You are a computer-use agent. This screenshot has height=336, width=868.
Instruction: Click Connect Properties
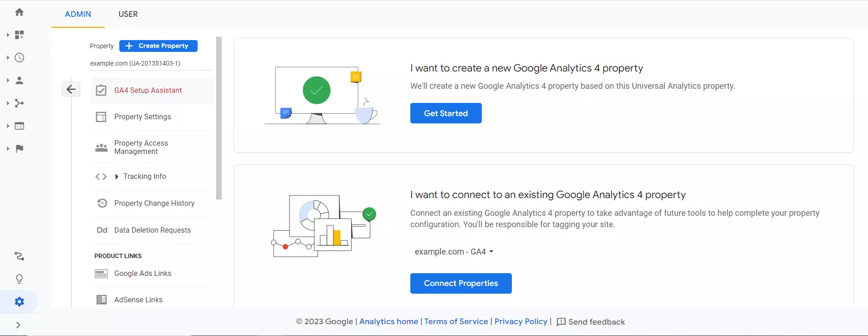(x=460, y=283)
